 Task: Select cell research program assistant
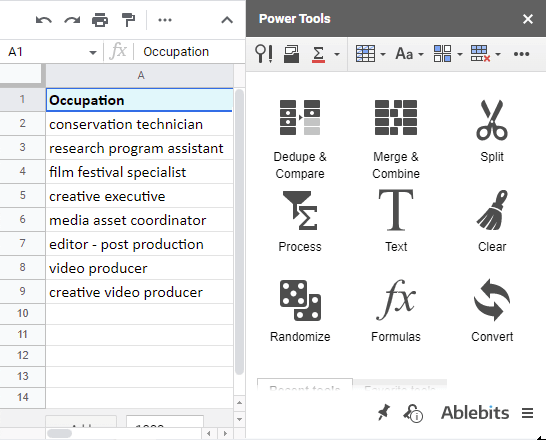click(139, 148)
